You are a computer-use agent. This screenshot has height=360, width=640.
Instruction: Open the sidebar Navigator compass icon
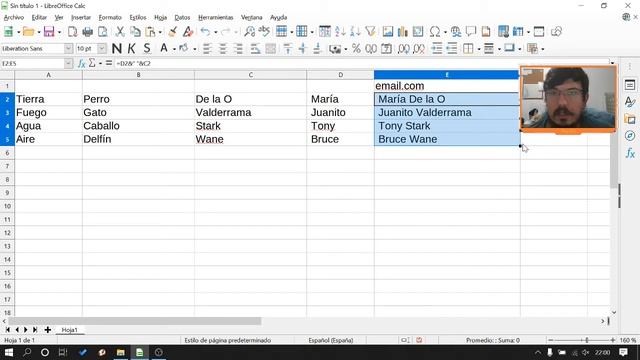coord(630,136)
